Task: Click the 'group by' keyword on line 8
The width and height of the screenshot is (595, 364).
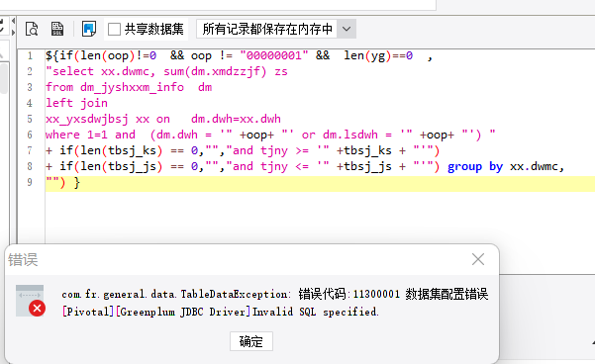Action: click(x=474, y=166)
